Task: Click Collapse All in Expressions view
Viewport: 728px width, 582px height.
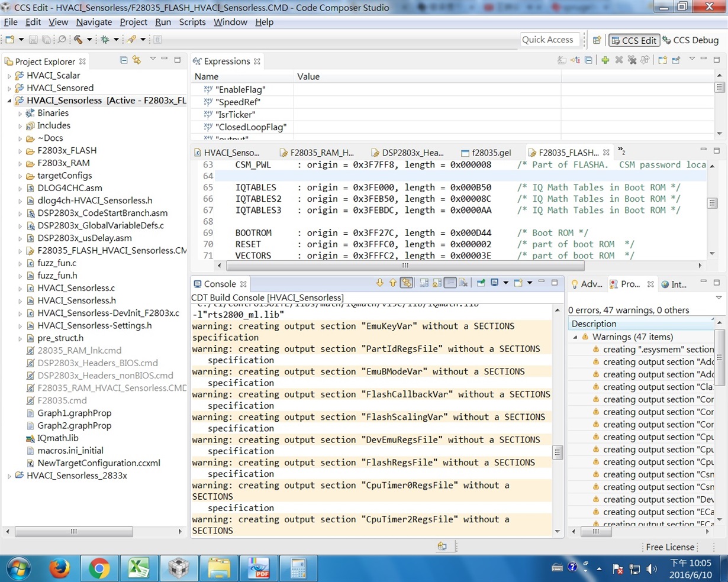Action: pyautogui.click(x=588, y=60)
